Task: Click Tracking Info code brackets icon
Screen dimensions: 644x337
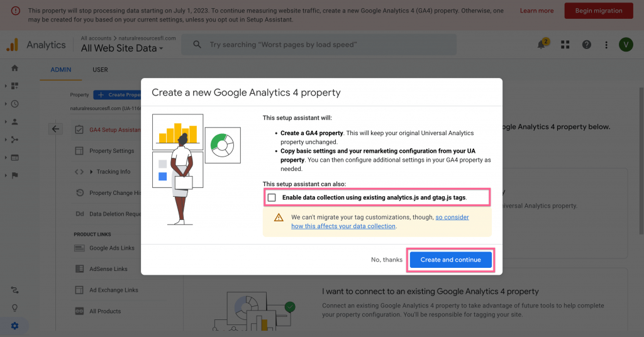Action: coord(79,172)
